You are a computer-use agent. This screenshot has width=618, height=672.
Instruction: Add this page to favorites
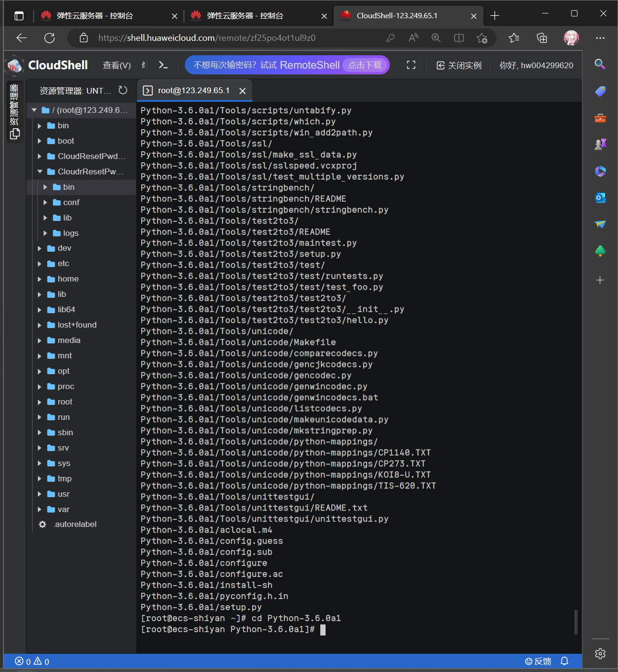[482, 38]
